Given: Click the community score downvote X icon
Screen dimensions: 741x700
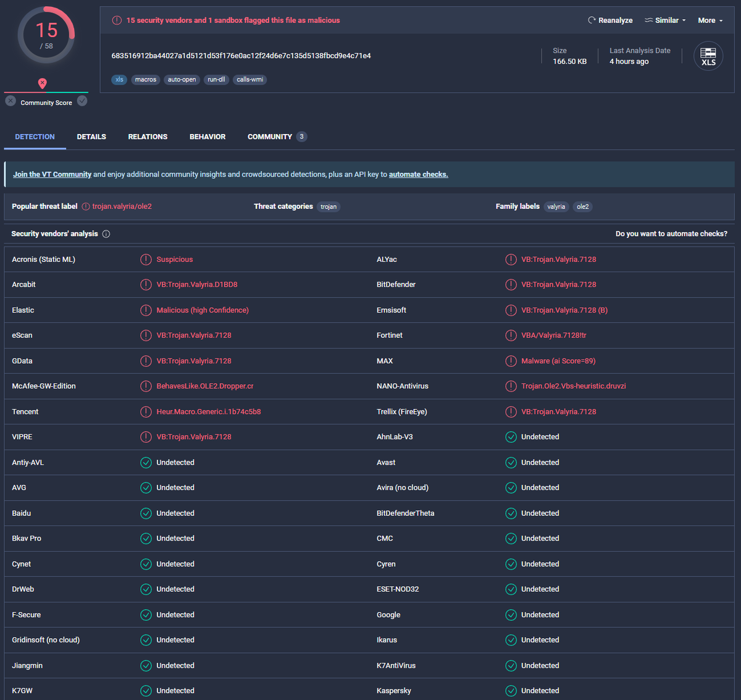Looking at the screenshot, I should [x=10, y=101].
